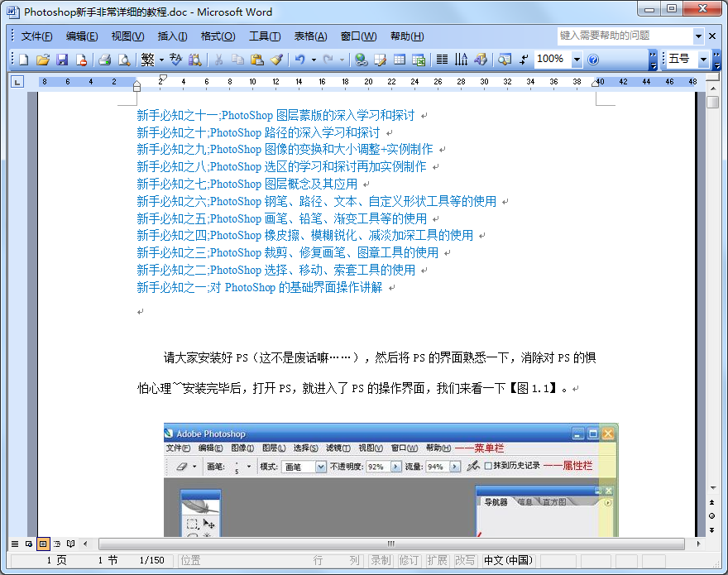This screenshot has width=728, height=575.
Task: Open the 100% zoom dropdown
Action: pyautogui.click(x=577, y=60)
